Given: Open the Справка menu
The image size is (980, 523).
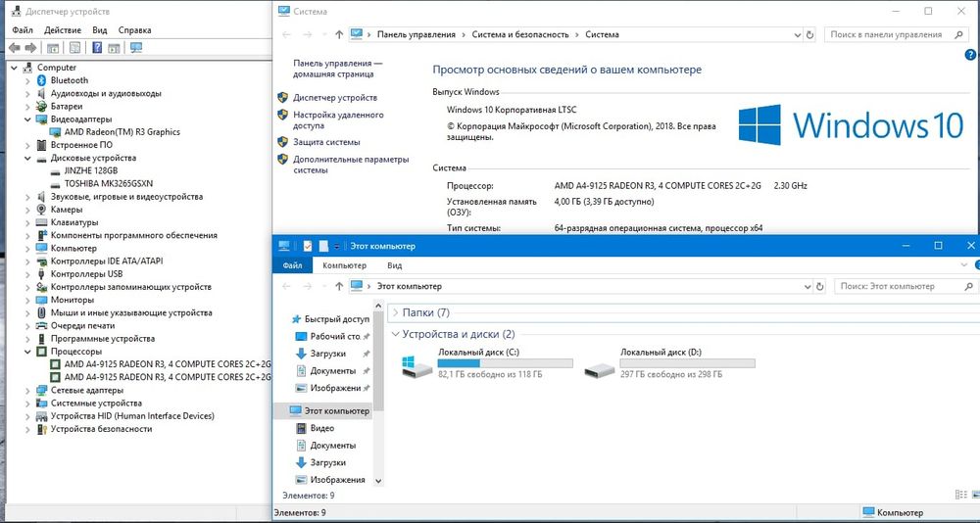Looking at the screenshot, I should click(x=134, y=30).
